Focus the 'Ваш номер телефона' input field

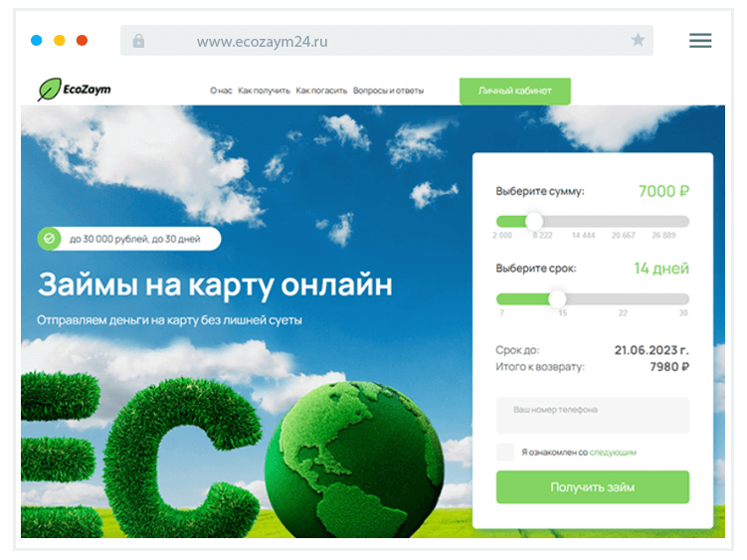pyautogui.click(x=592, y=416)
